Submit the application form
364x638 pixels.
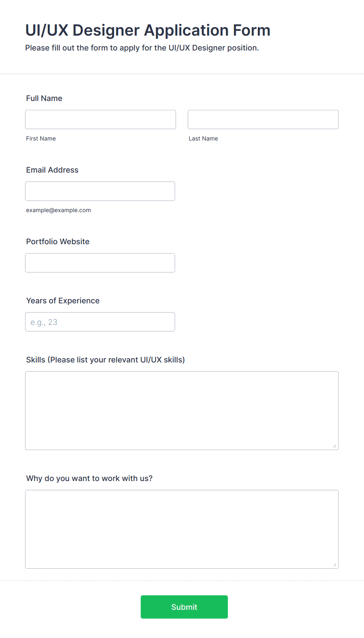[x=184, y=607]
